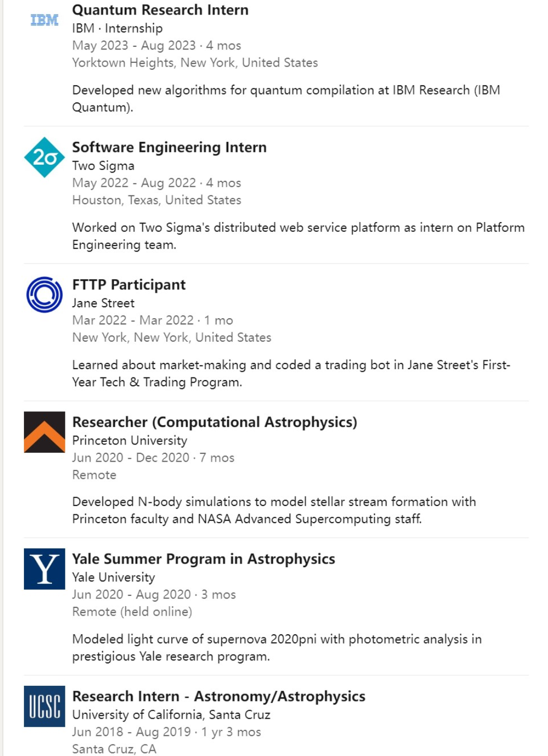Click the Software Engineering Intern heading
The height and width of the screenshot is (756, 548).
(x=169, y=147)
